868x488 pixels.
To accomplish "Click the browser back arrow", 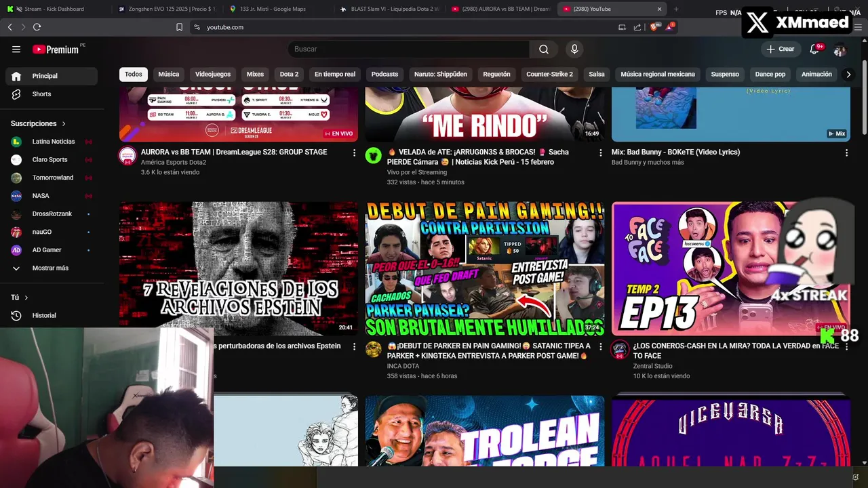I will (9, 27).
